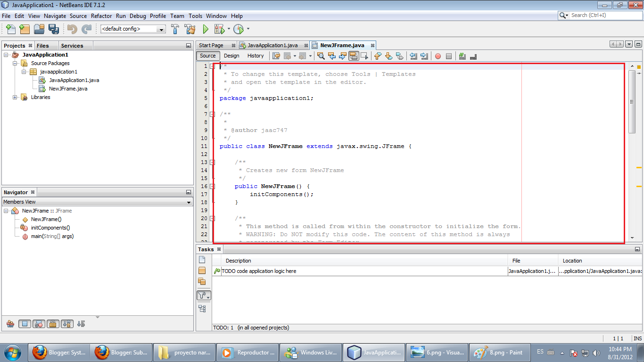Select the Save All icon
The image size is (644, 362).
pyautogui.click(x=54, y=29)
